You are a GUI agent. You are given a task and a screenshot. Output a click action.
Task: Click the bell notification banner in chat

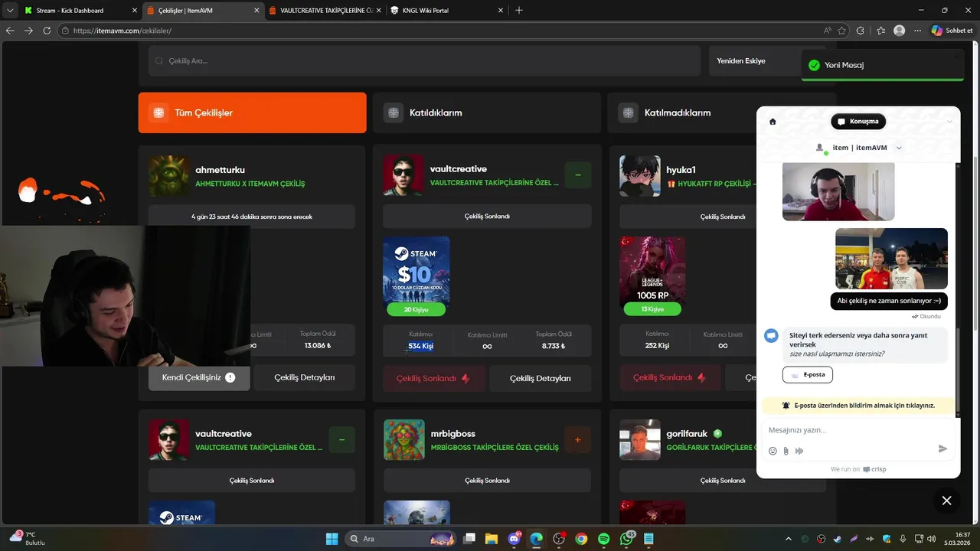coord(857,406)
